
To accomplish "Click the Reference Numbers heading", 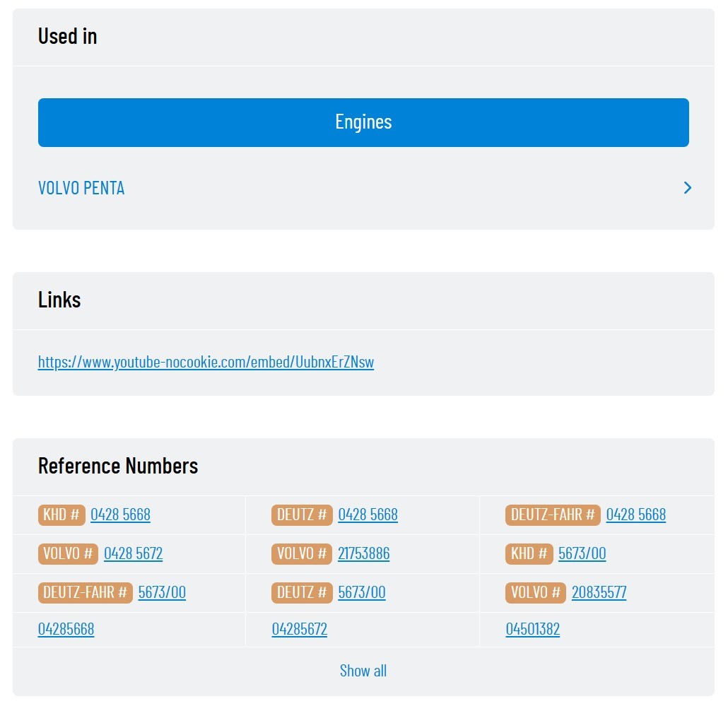I will click(118, 466).
